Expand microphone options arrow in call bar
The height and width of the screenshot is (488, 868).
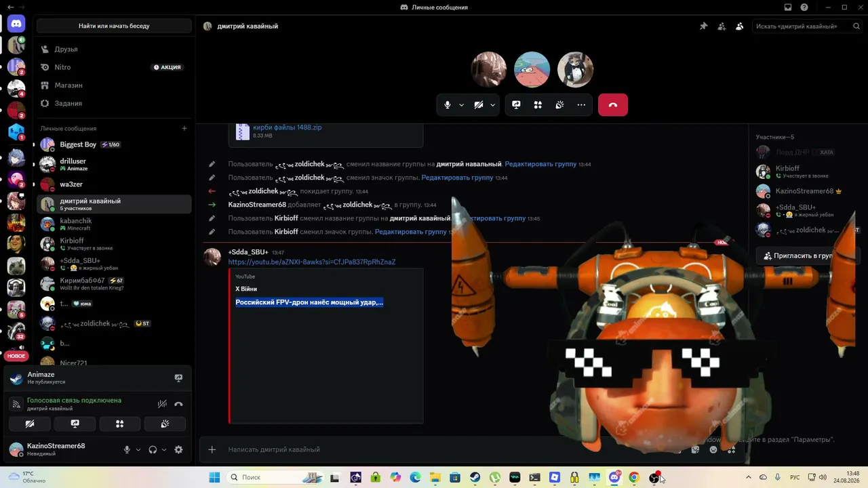pyautogui.click(x=462, y=105)
